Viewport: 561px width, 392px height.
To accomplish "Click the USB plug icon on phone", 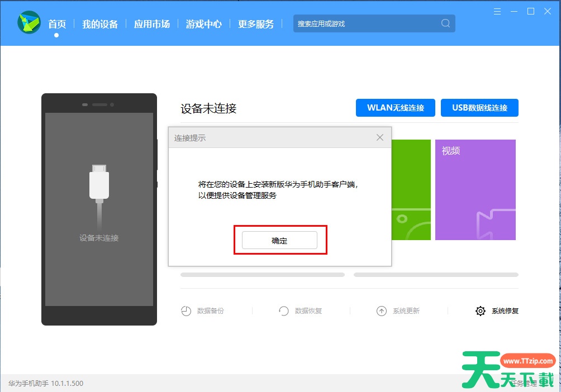I will click(99, 184).
